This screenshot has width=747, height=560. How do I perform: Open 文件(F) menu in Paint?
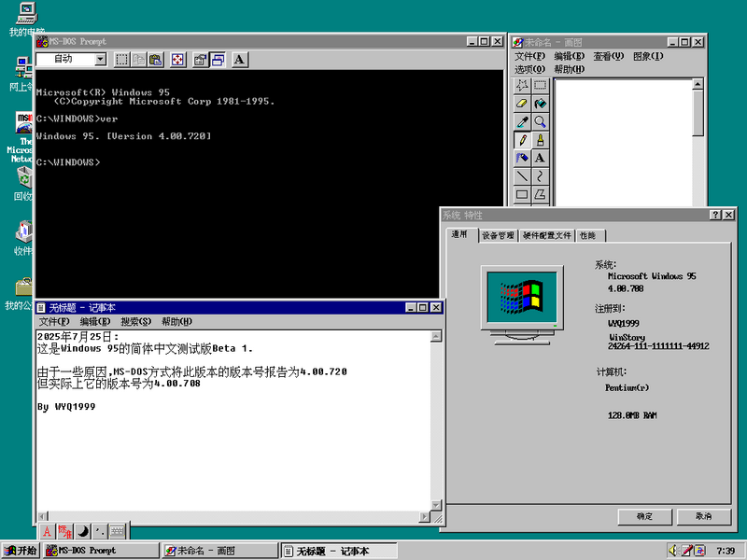coord(529,56)
